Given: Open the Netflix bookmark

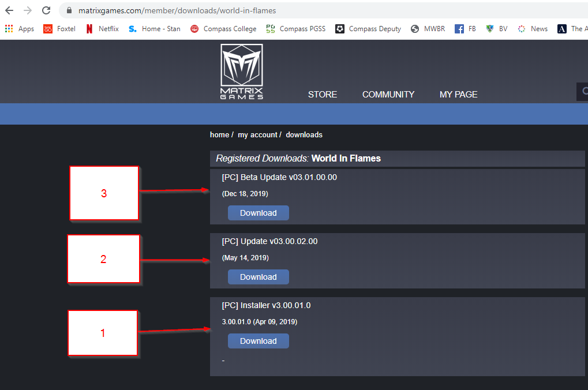Looking at the screenshot, I should 102,29.
